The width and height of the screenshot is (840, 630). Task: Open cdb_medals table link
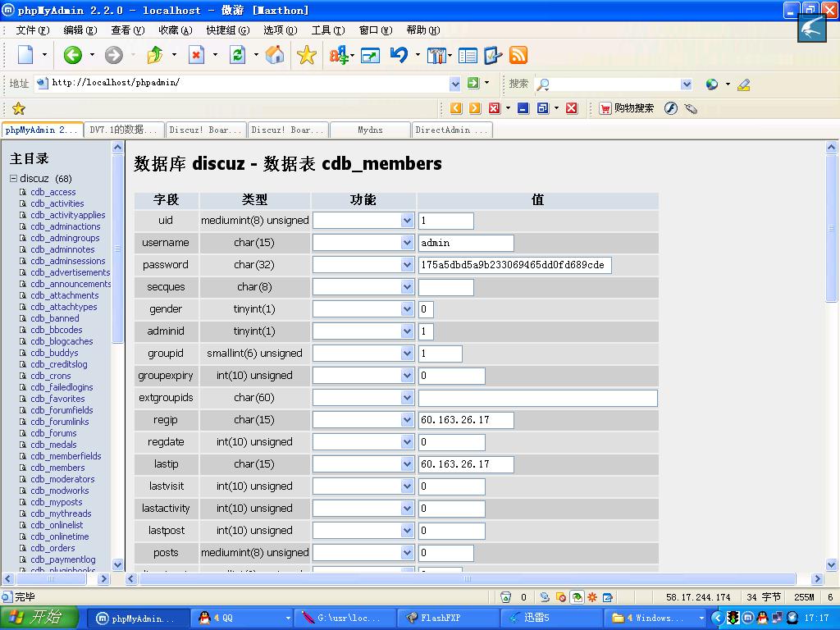[x=53, y=445]
